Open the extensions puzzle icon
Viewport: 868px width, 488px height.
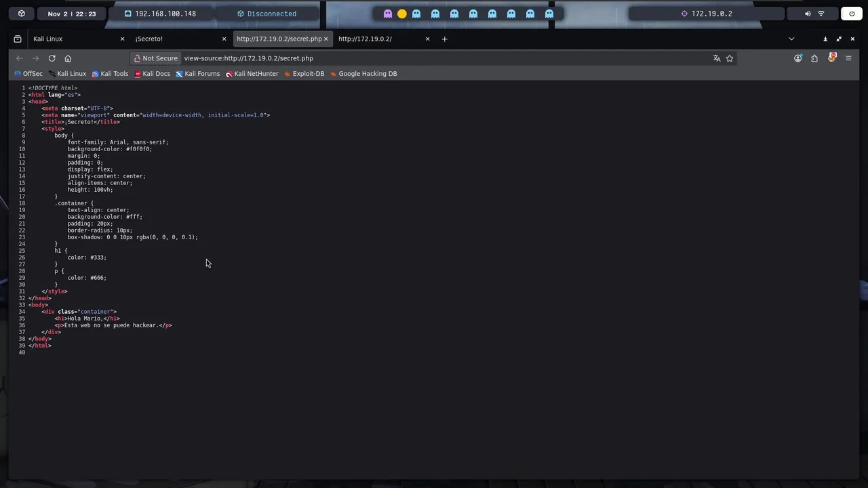click(x=814, y=58)
